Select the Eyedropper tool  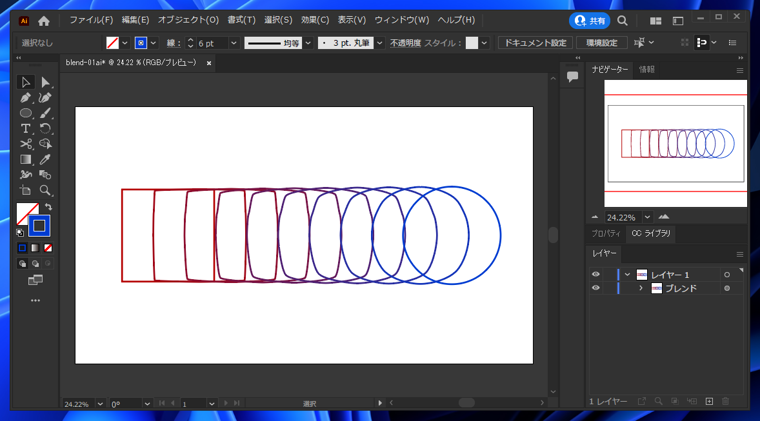[x=45, y=159]
